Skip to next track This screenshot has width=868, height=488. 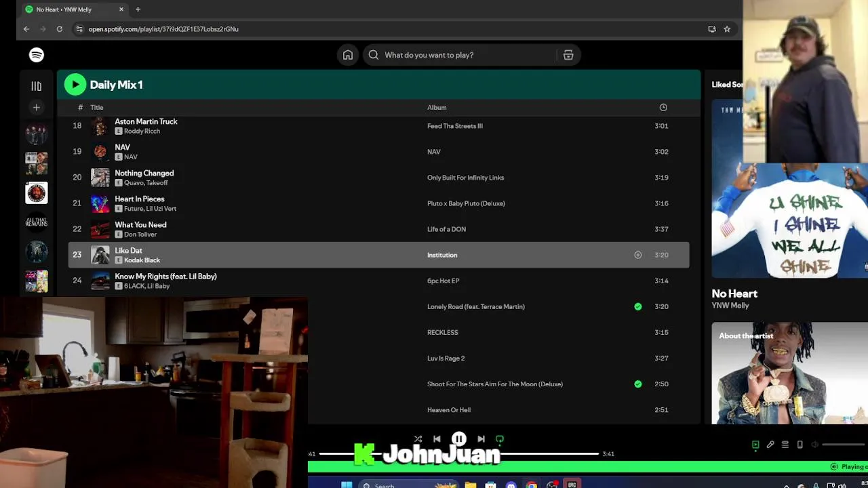click(x=481, y=439)
